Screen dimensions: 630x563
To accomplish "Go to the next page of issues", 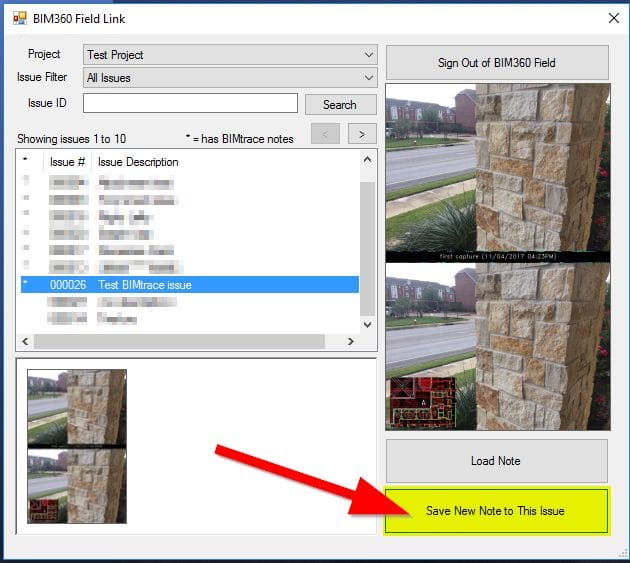I will point(362,134).
